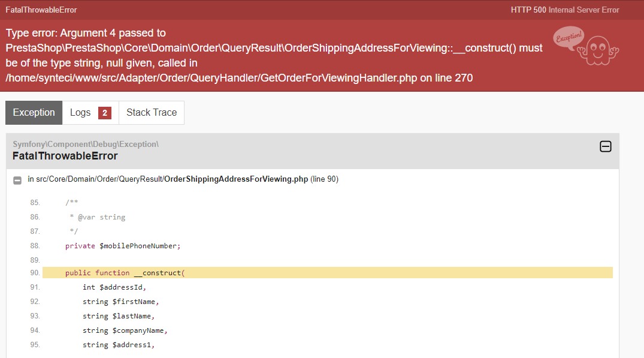Screen dimensions: 644x358
Task: Click the Type error message text
Action: (x=274, y=56)
